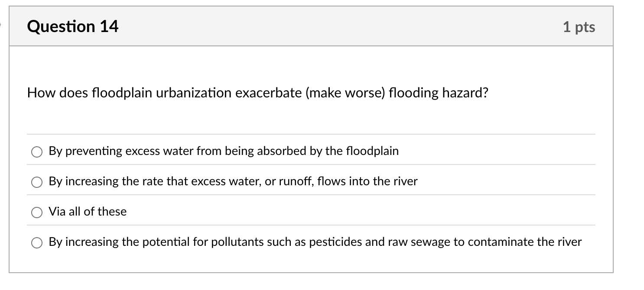Click the 'Via all of these' answer text
This screenshot has width=644, height=290.
[x=87, y=212]
